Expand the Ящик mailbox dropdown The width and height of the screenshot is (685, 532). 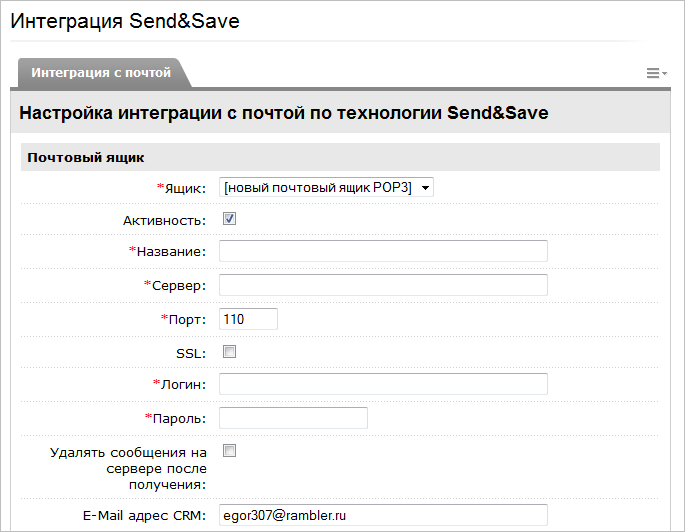(327, 187)
